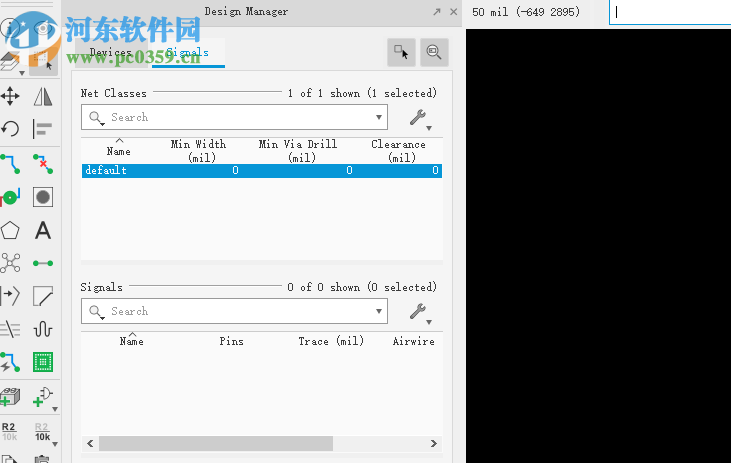Sort Net Classes by Name column

[x=118, y=151]
